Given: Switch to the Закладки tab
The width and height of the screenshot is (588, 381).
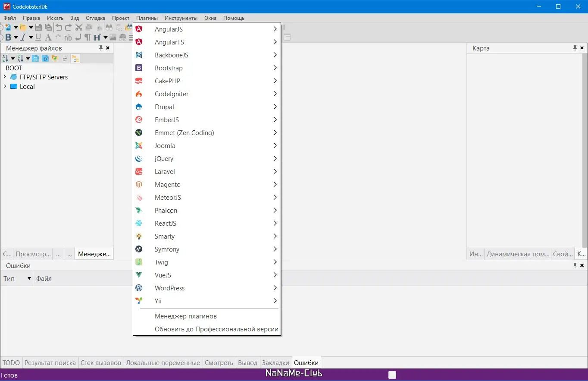Looking at the screenshot, I should point(275,363).
